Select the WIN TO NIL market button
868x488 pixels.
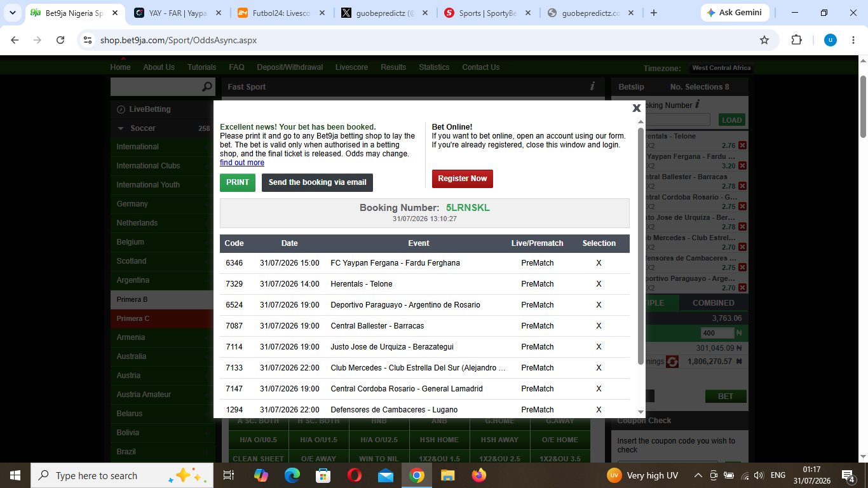tap(379, 459)
